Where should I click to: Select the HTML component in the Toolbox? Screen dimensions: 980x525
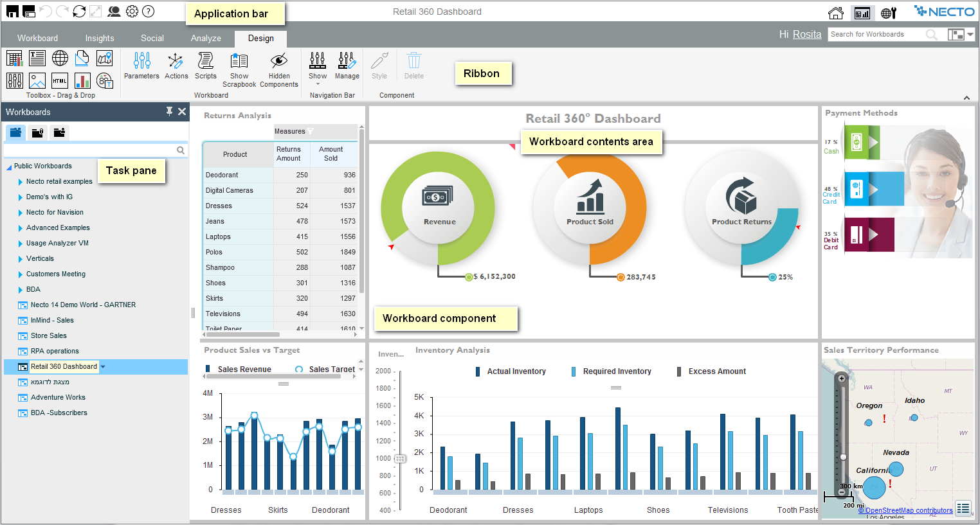[x=60, y=81]
